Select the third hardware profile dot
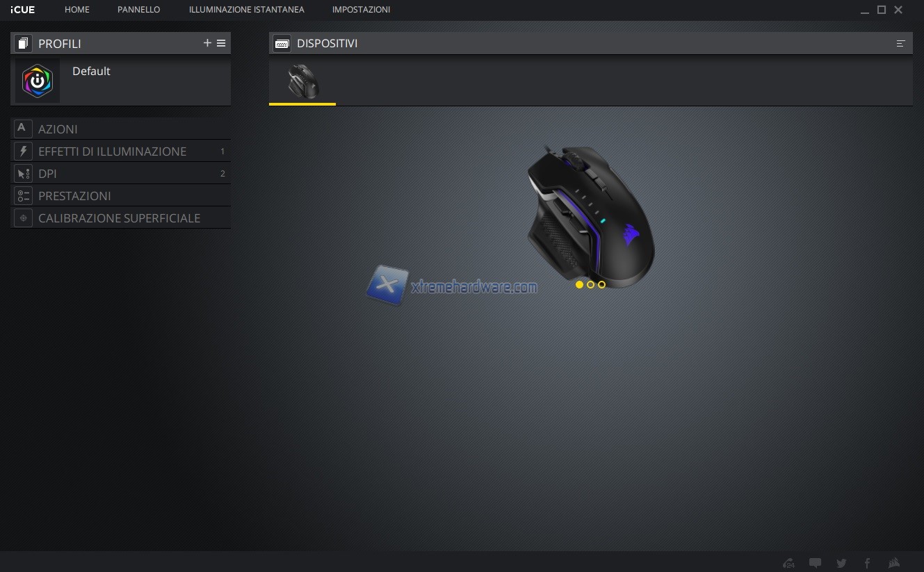Image resolution: width=924 pixels, height=572 pixels. click(601, 284)
